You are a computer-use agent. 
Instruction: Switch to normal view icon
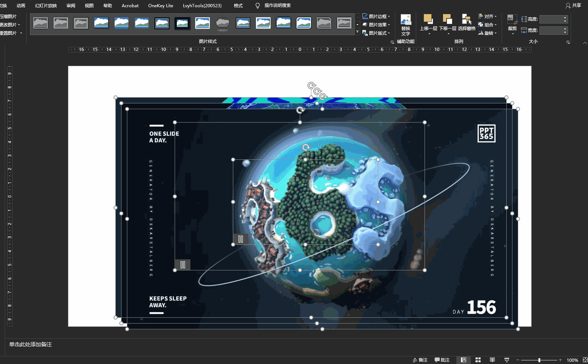point(464,360)
